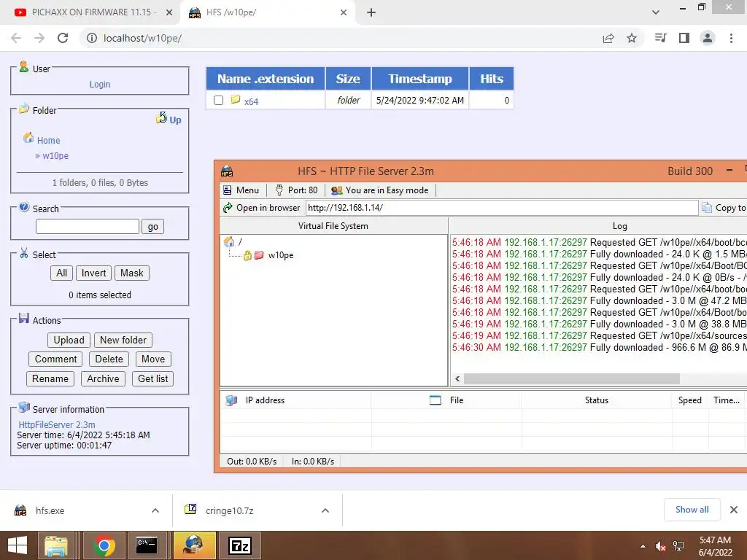Click Port: 80 in HFS toolbar

click(296, 190)
